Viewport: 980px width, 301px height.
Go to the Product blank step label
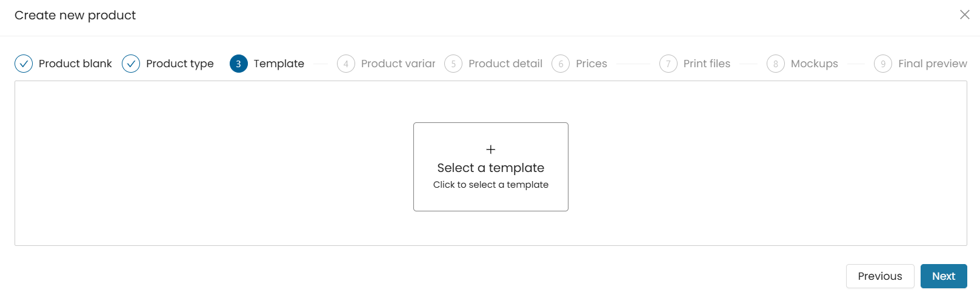coord(75,64)
